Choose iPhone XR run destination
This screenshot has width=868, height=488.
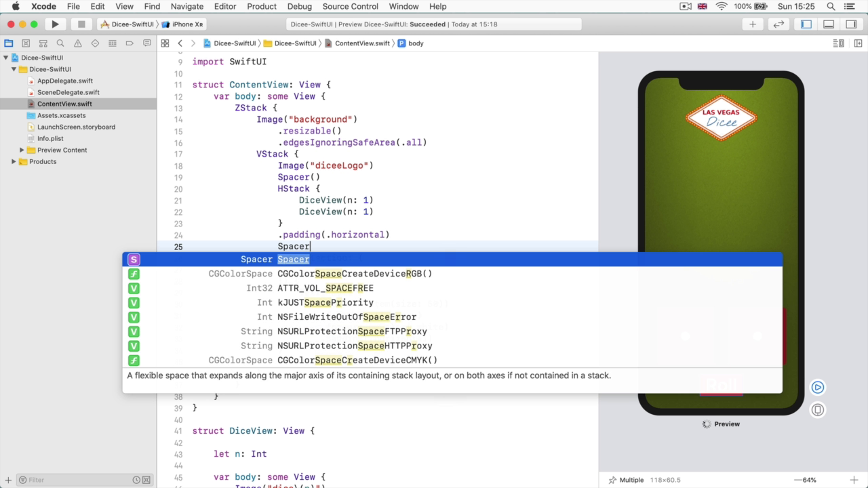(x=182, y=24)
